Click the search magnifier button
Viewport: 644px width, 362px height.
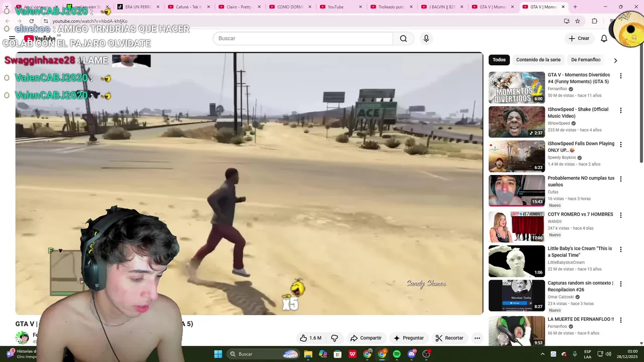click(403, 38)
